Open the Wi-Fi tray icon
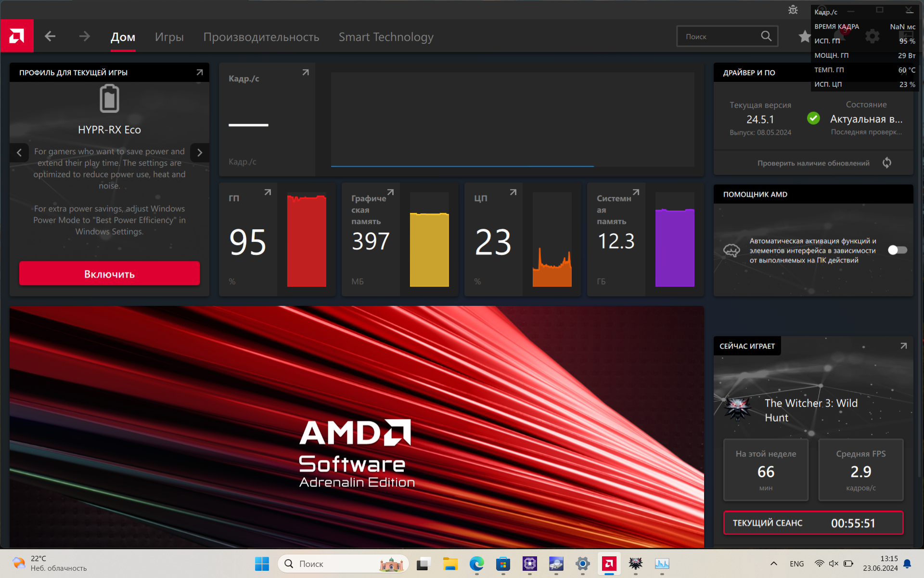 click(819, 564)
